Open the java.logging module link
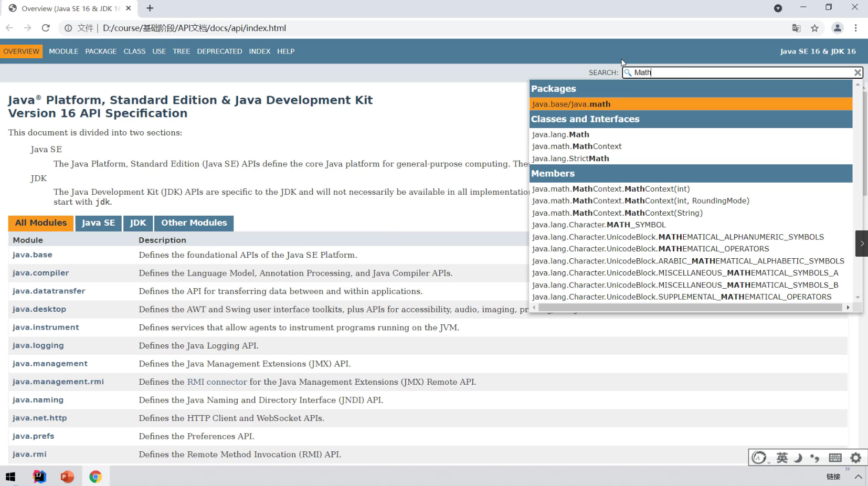Screen dimensions: 868x486 click(38, 345)
